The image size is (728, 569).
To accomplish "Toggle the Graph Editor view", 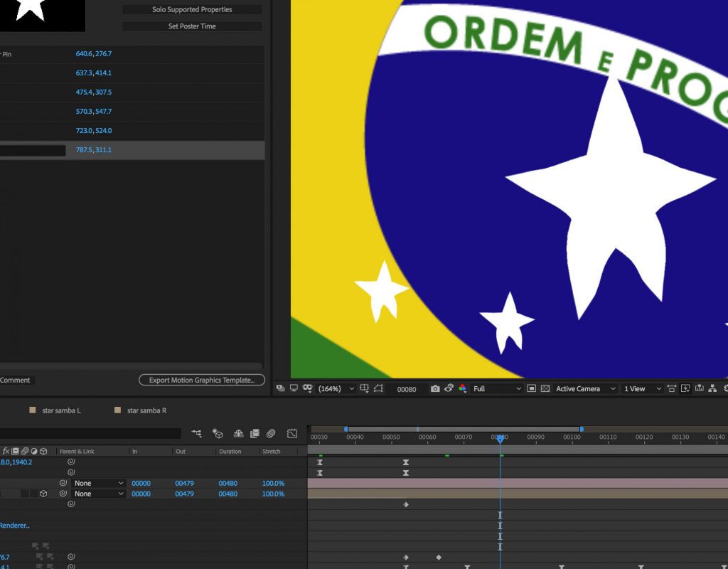I will point(292,433).
